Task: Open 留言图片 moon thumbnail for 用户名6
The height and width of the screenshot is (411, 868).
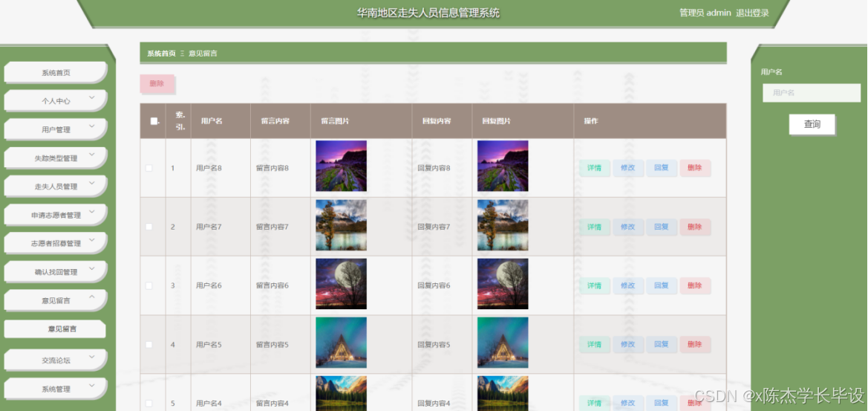Action: [341, 284]
